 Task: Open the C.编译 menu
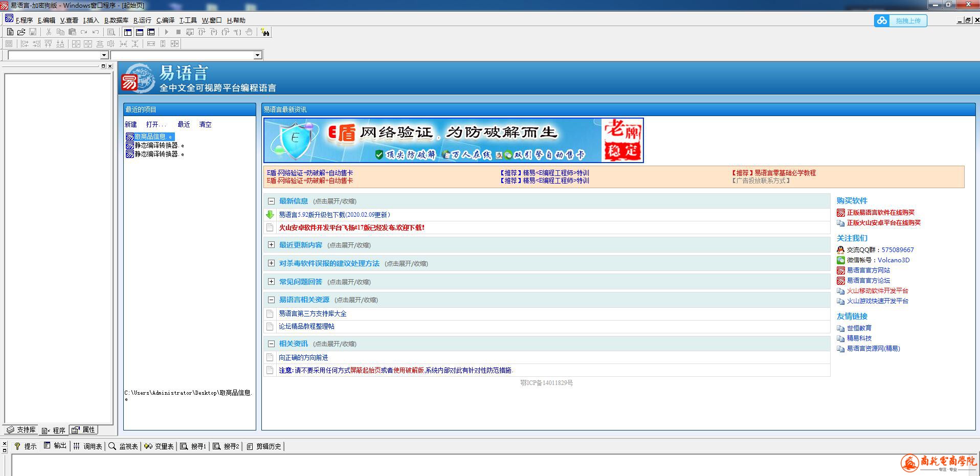tap(165, 20)
